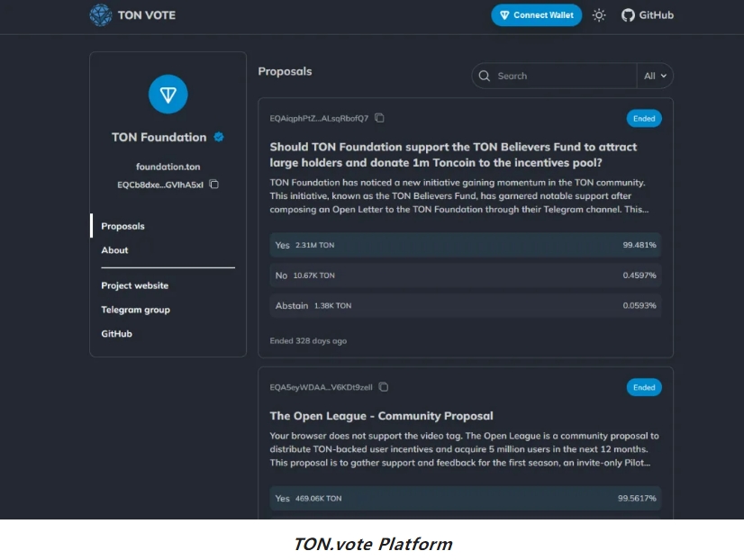Copy the EQA5eyWDAA proposal address

click(384, 387)
